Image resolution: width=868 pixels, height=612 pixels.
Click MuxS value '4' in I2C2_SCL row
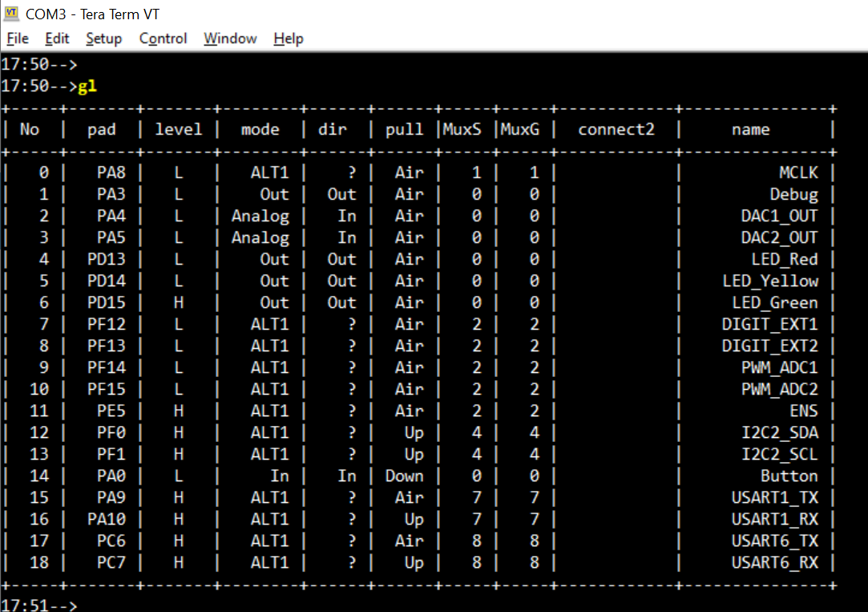click(476, 454)
